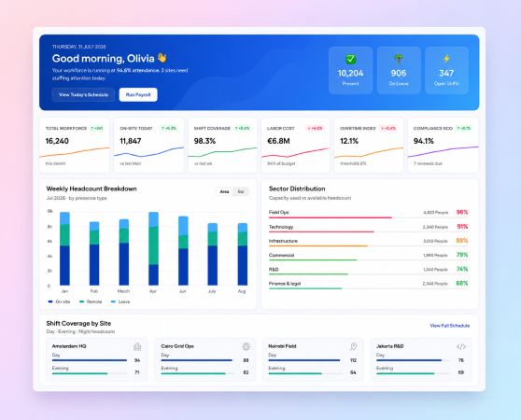Toggle the Leave legend series

point(120,301)
